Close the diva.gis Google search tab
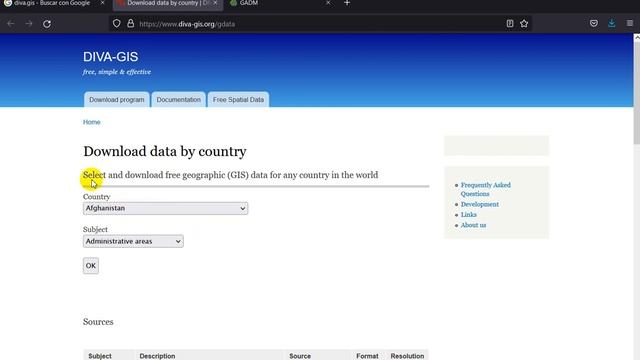The width and height of the screenshot is (640, 360). tap(102, 3)
